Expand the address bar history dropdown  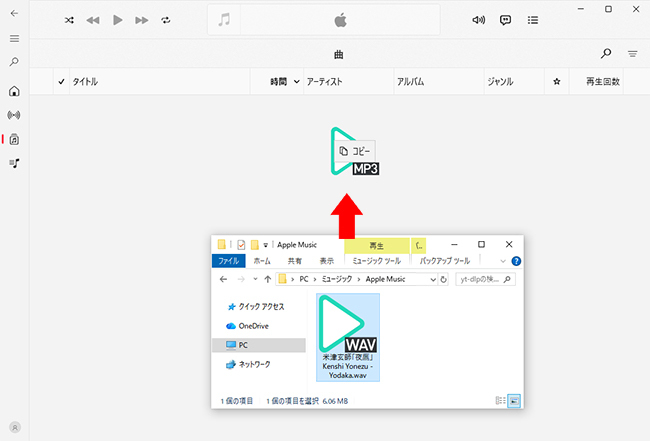tap(433, 280)
